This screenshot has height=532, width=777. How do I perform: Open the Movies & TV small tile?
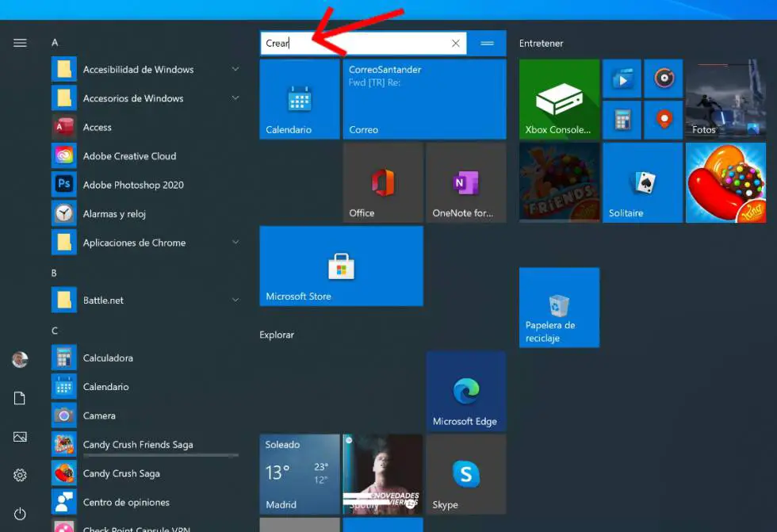[622, 78]
